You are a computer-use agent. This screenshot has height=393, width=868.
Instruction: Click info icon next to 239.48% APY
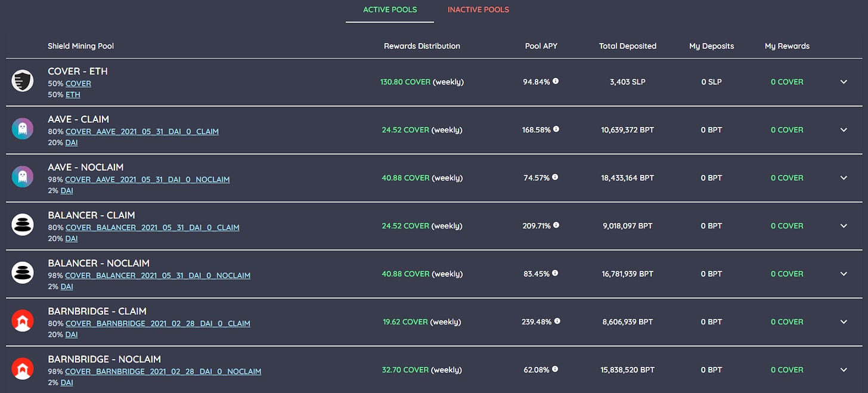pos(557,321)
